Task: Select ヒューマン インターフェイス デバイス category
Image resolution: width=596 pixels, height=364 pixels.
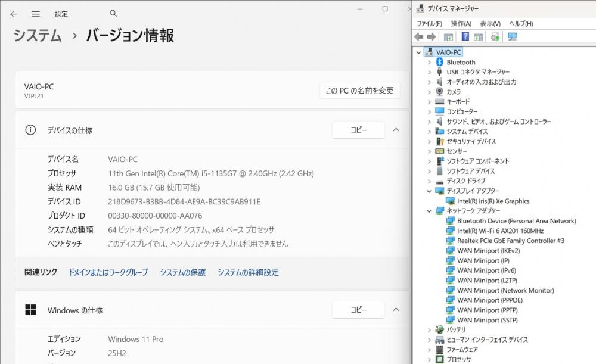Action: [x=487, y=340]
